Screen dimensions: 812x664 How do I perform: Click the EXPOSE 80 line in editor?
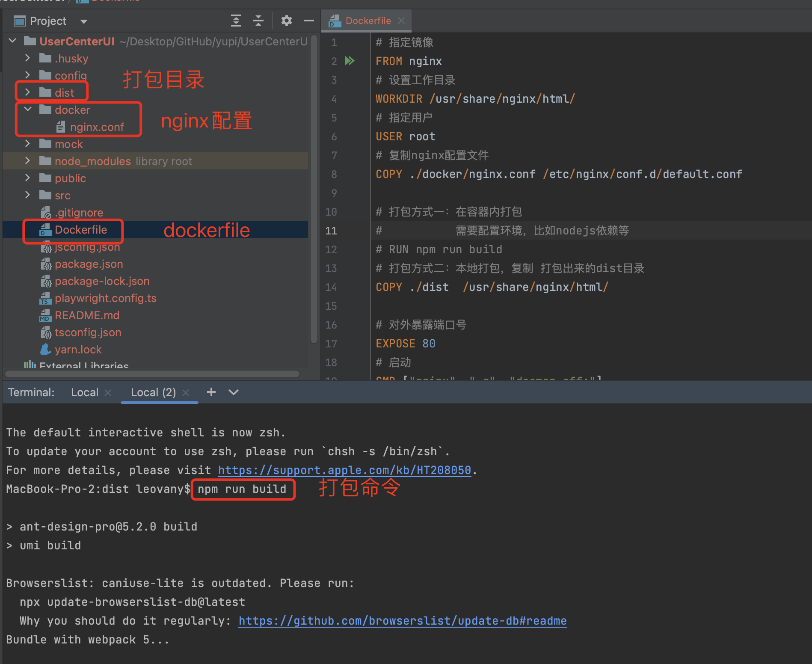point(405,344)
